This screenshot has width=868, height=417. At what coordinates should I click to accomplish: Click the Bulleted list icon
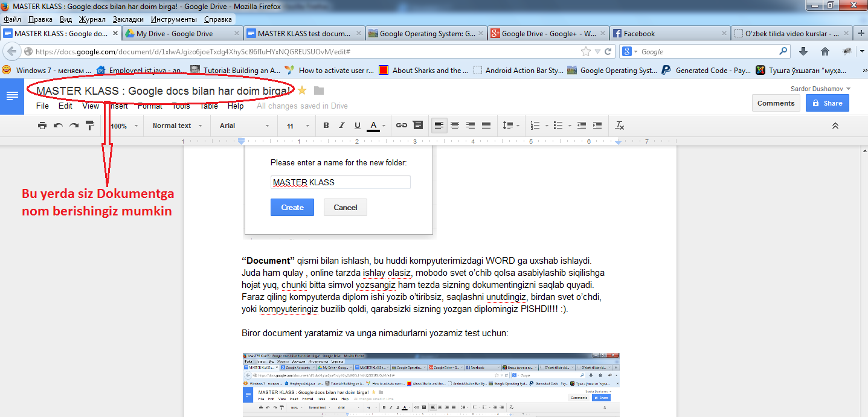pos(558,126)
